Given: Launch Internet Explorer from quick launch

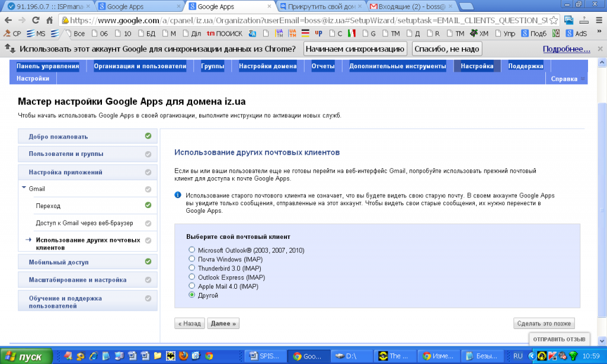Looking at the screenshot, I should (x=93, y=356).
